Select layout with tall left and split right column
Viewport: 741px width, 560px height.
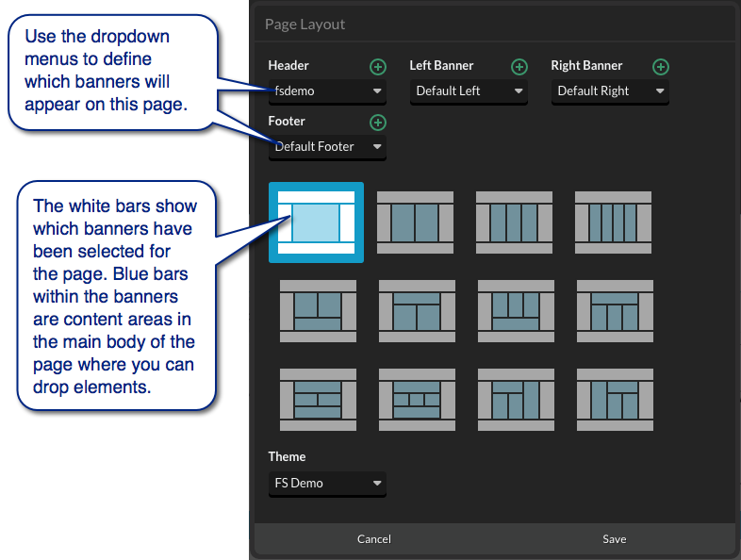615,400
